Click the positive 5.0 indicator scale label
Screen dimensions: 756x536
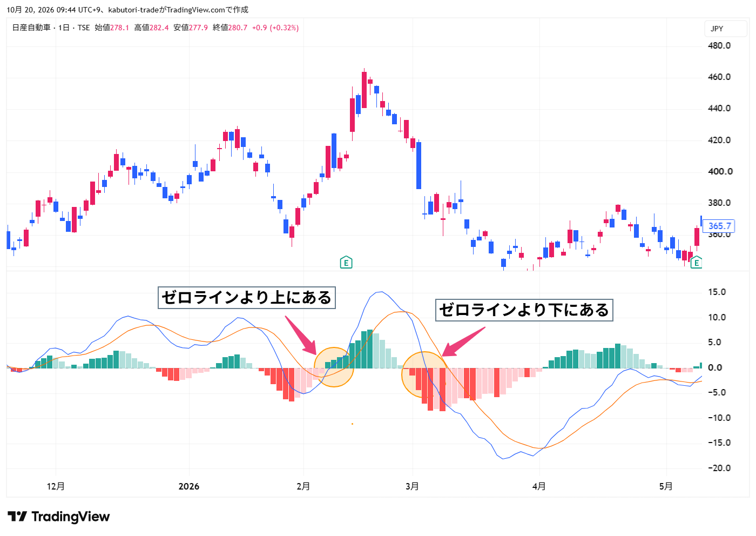pos(715,342)
